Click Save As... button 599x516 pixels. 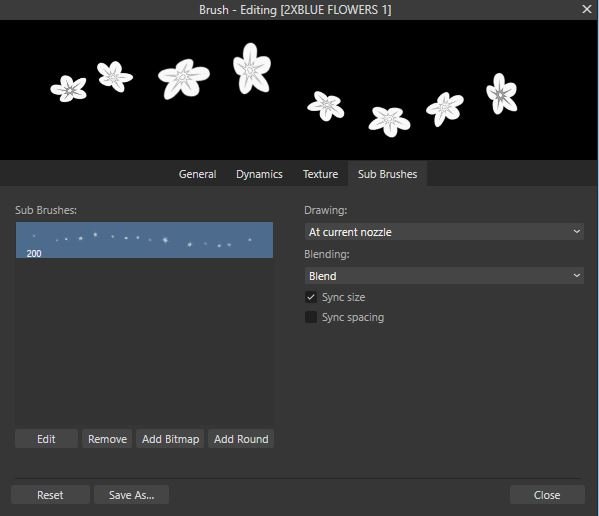click(x=131, y=495)
